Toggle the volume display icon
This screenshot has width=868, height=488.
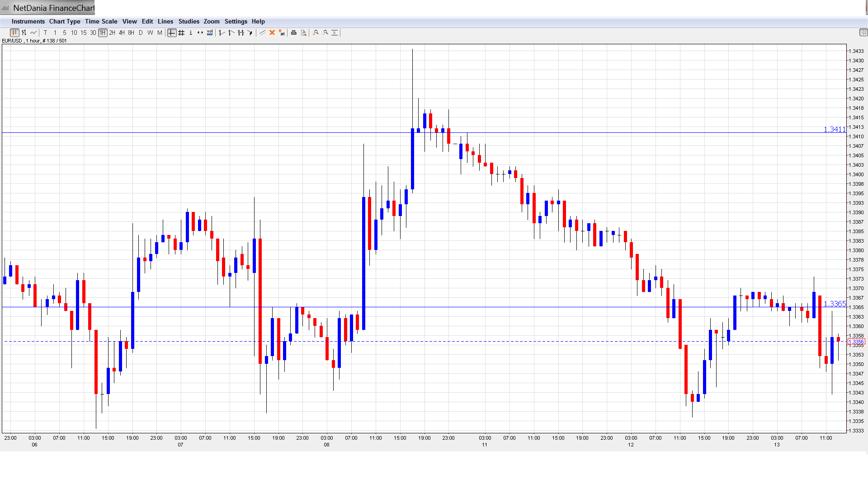pos(210,33)
